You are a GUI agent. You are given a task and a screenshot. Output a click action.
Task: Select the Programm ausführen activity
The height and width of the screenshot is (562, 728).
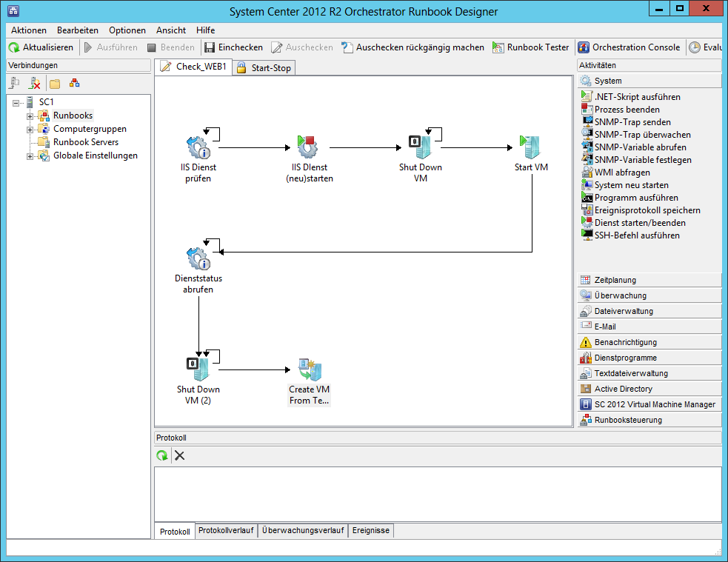click(630, 197)
